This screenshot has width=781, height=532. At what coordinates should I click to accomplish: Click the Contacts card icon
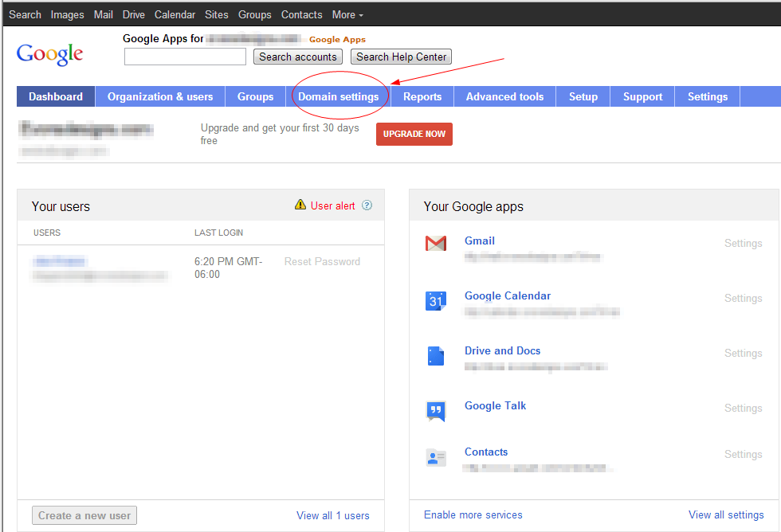[x=436, y=457]
